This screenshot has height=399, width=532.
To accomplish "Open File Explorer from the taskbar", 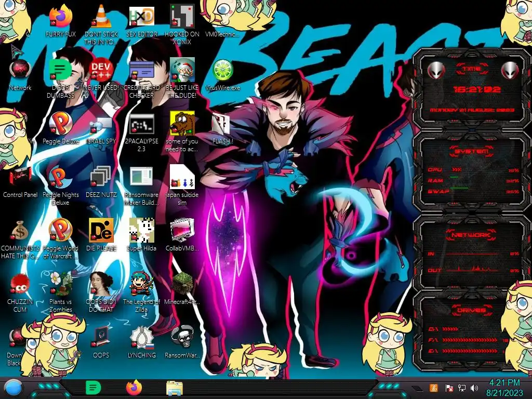I will [175, 388].
